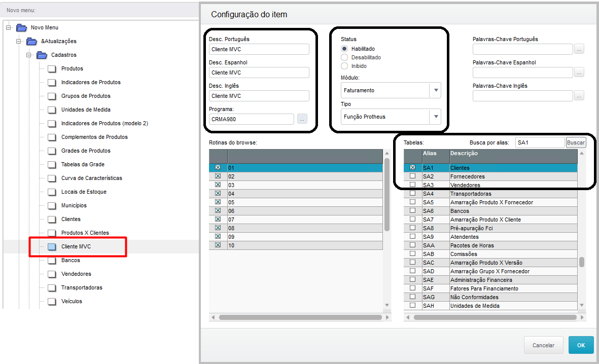The width and height of the screenshot is (599, 364).
Task: Select the Desabilitado status radio button
Action: (x=344, y=57)
